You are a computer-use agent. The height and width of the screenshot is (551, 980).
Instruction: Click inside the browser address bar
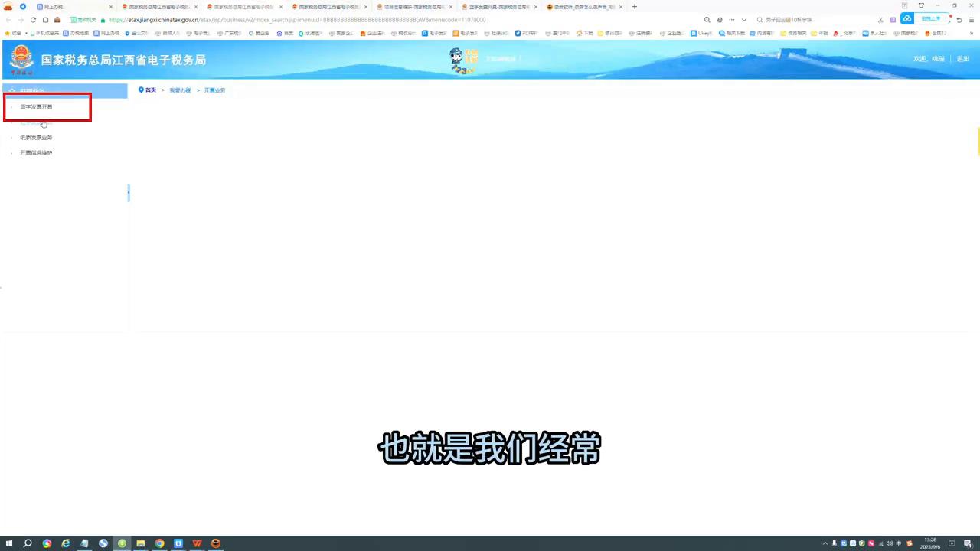(x=306, y=20)
